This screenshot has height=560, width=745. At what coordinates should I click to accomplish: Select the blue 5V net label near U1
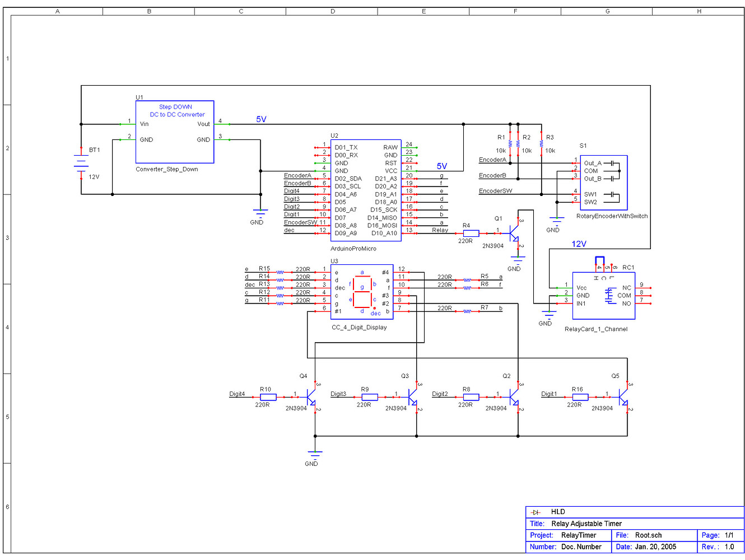tap(261, 118)
